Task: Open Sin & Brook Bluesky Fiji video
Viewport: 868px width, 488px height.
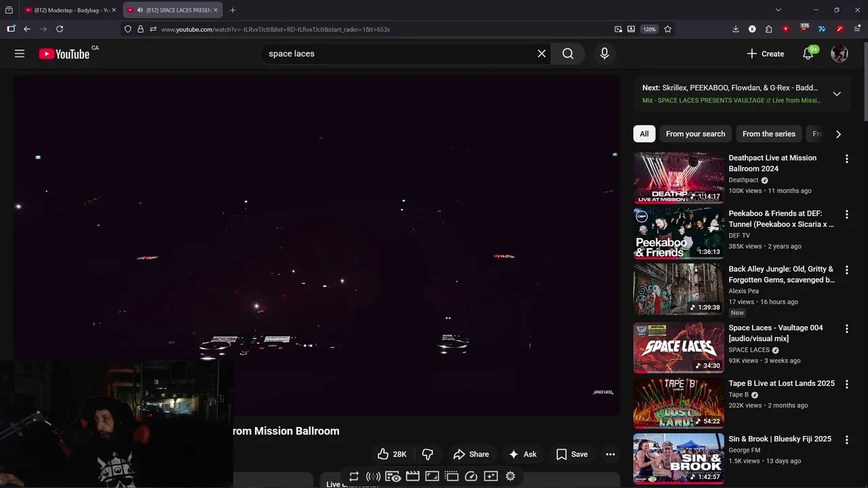Action: [x=780, y=439]
